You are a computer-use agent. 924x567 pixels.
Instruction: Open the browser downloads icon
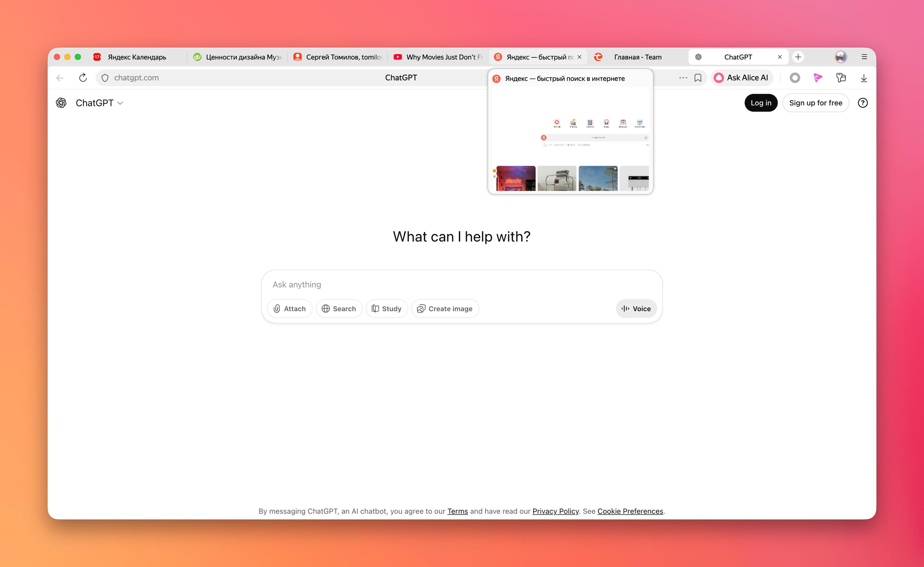[x=864, y=78]
